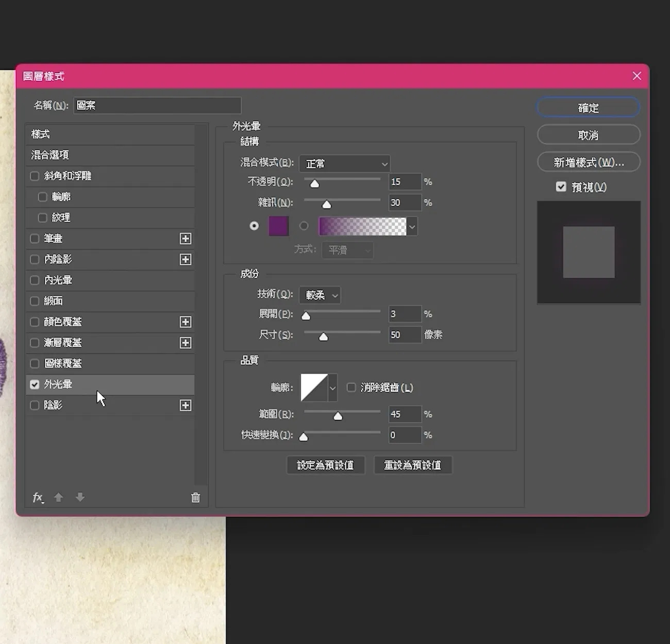The height and width of the screenshot is (644, 670).
Task: Select 樣式 in the left list
Action: [110, 134]
